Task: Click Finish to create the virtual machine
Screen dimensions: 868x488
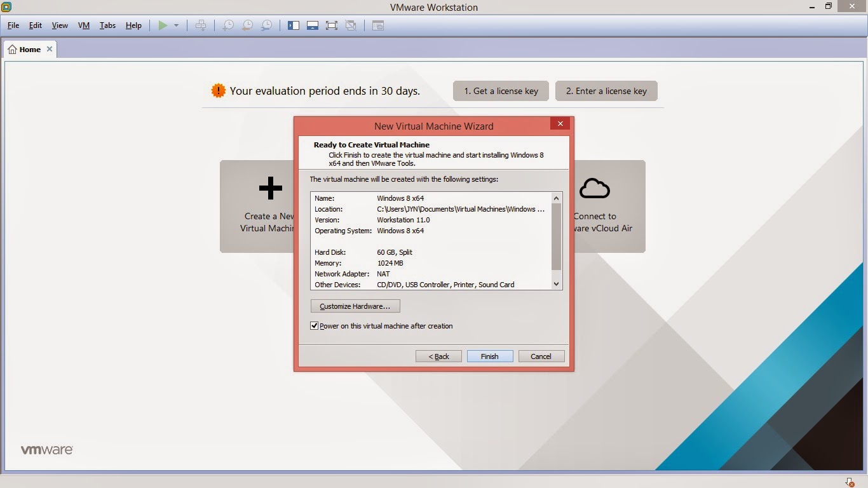Action: [x=489, y=356]
